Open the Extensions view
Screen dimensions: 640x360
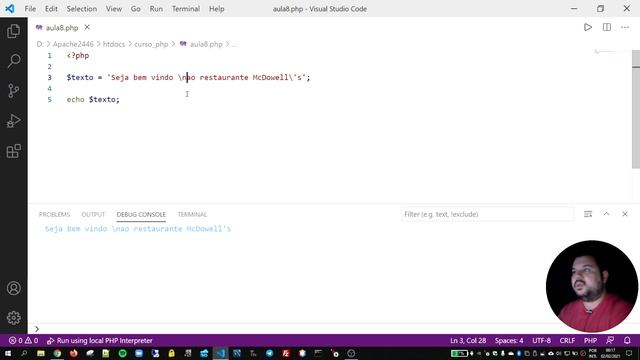(13, 151)
